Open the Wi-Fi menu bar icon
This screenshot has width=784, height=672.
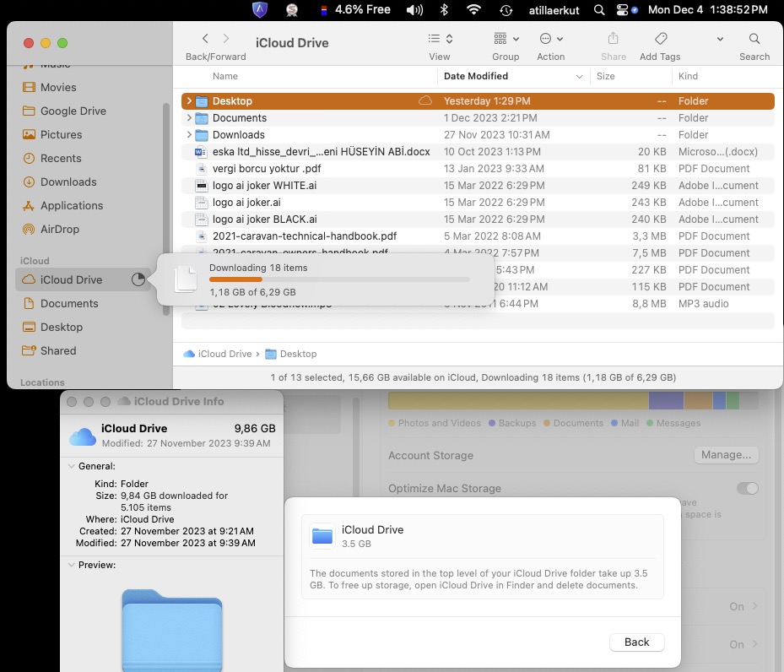(x=474, y=9)
